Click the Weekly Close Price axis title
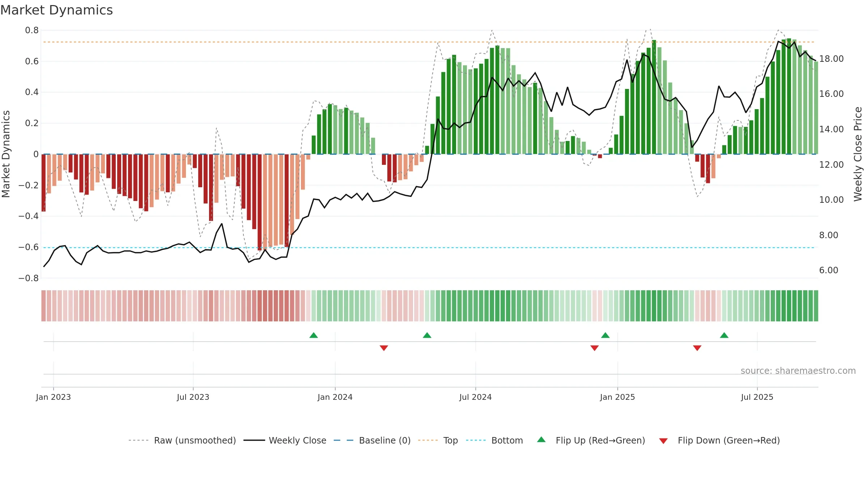Viewport: 868px width, 488px height. tap(858, 154)
